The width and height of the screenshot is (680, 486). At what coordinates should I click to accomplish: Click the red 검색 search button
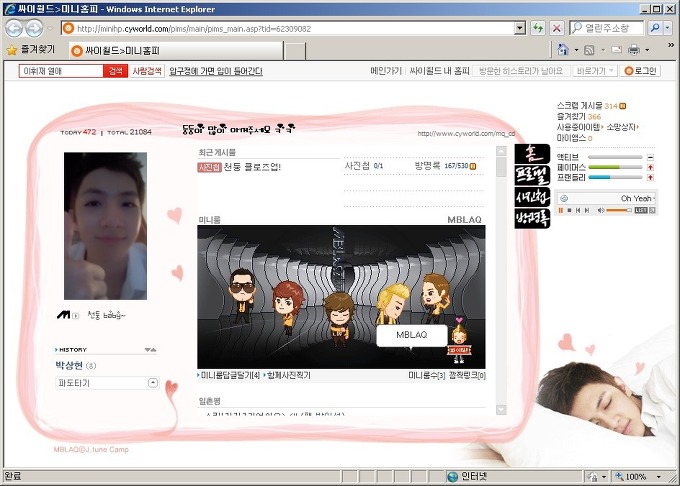115,71
